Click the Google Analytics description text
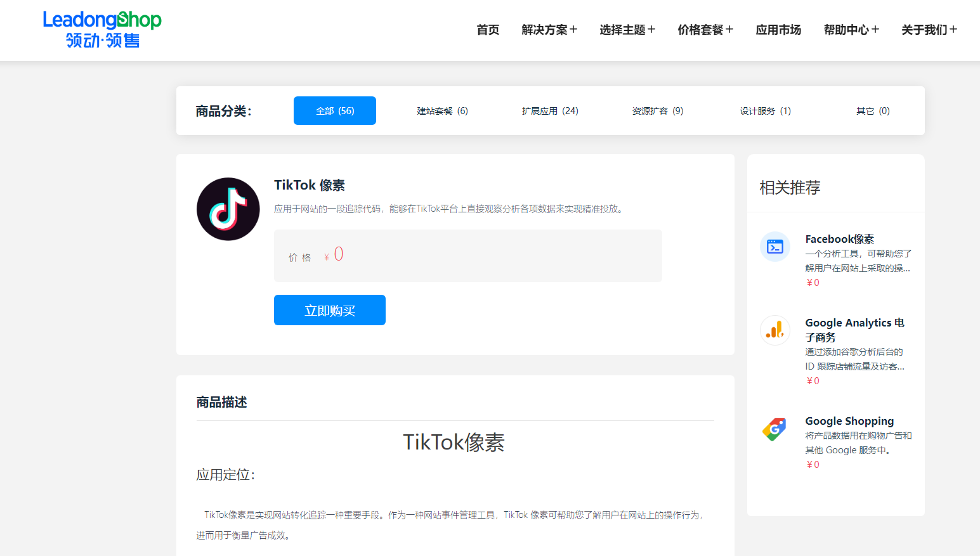The height and width of the screenshot is (556, 980). [x=855, y=359]
